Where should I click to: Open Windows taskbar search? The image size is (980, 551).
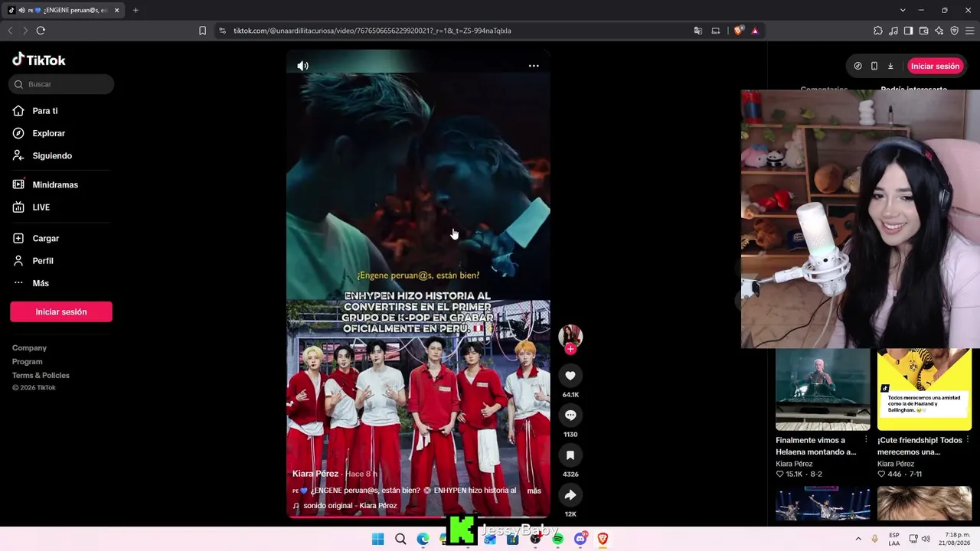pos(400,539)
